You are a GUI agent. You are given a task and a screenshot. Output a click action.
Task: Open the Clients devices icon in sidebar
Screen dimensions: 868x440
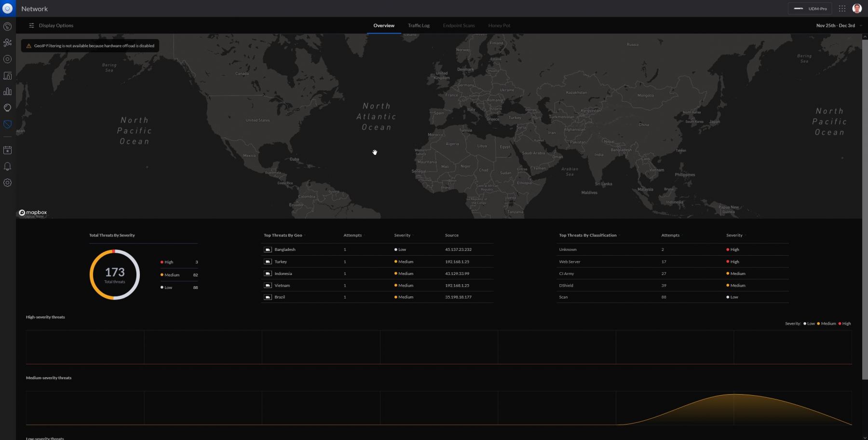(x=7, y=76)
